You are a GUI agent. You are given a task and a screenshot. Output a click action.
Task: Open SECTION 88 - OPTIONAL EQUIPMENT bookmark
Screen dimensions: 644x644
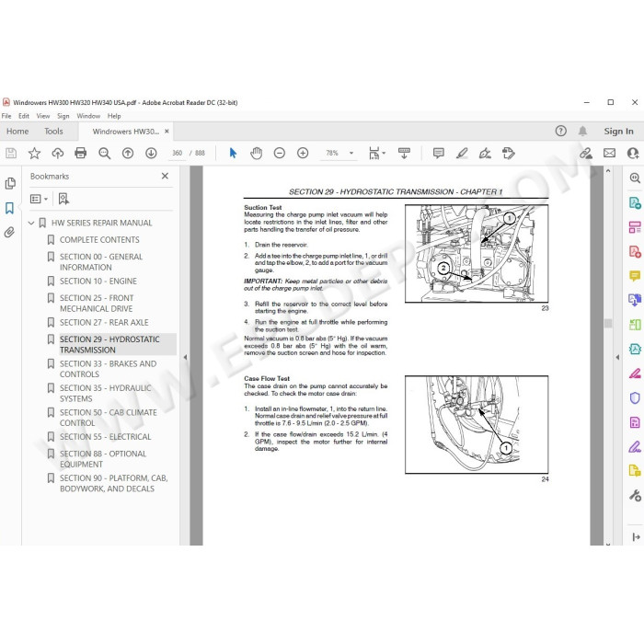click(x=103, y=459)
